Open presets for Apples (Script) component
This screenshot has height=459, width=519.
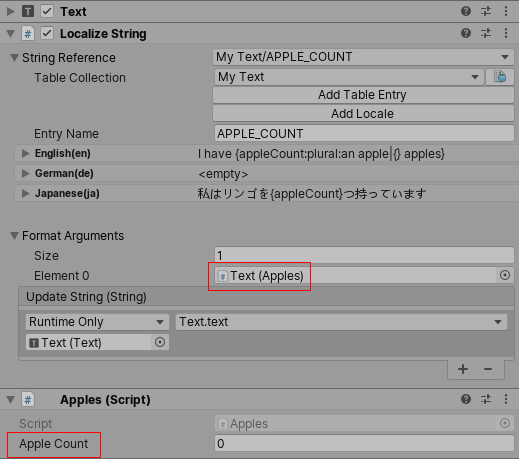click(x=486, y=399)
